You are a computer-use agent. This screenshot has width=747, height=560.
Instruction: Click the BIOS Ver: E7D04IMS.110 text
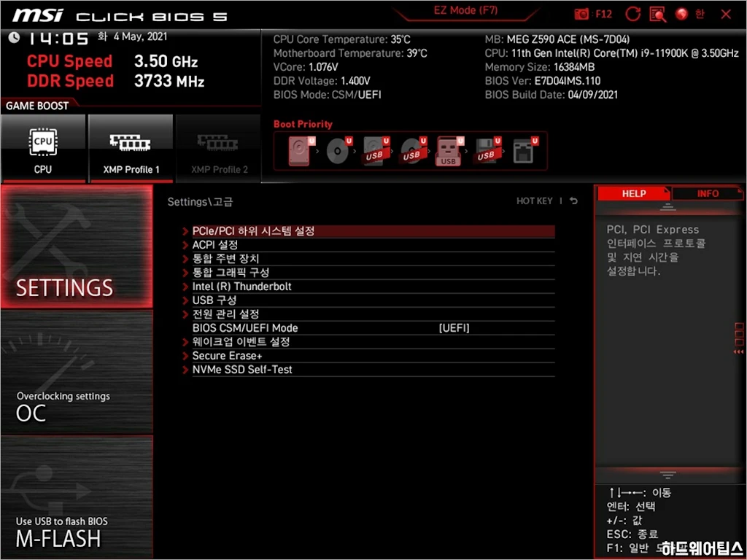click(543, 81)
